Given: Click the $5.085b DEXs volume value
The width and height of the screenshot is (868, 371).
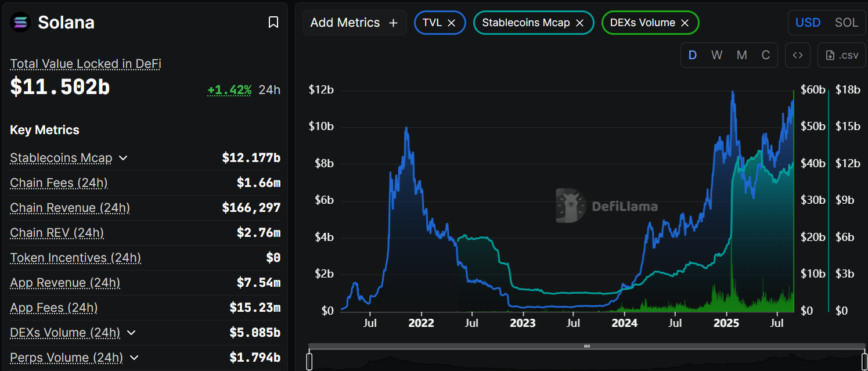Looking at the screenshot, I should pos(255,333).
